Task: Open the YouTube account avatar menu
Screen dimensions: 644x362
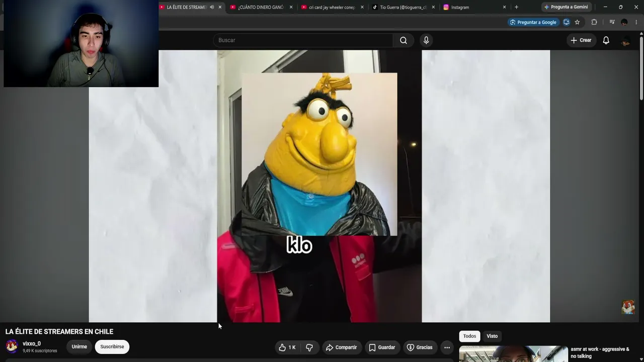Action: pos(625,40)
